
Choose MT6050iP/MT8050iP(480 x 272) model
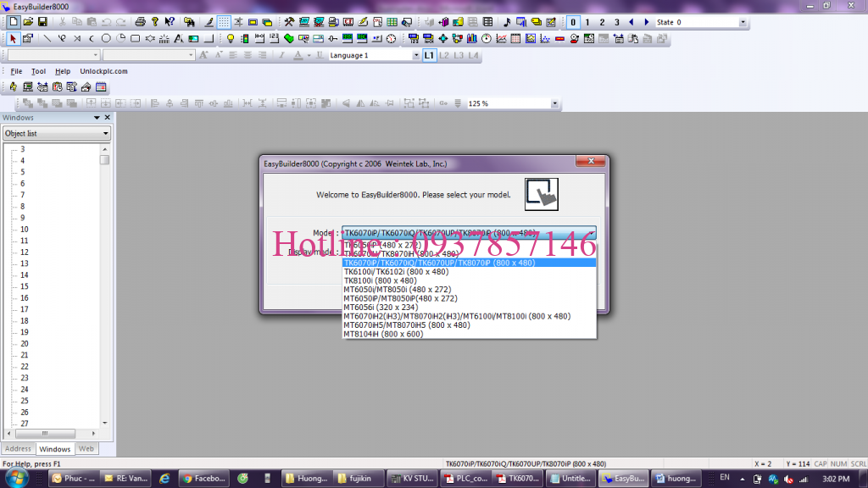(470, 298)
